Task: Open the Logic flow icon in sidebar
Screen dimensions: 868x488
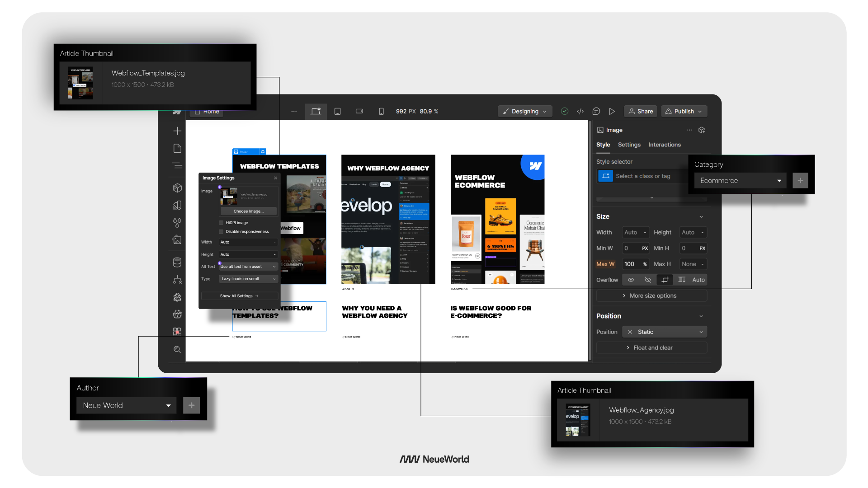Action: coord(177,280)
